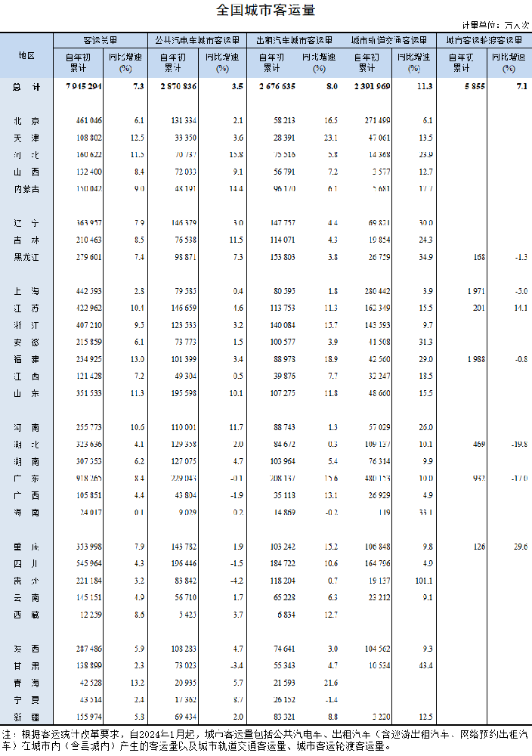Click the 安徽 row label
This screenshot has height=756, width=532.
(26, 342)
